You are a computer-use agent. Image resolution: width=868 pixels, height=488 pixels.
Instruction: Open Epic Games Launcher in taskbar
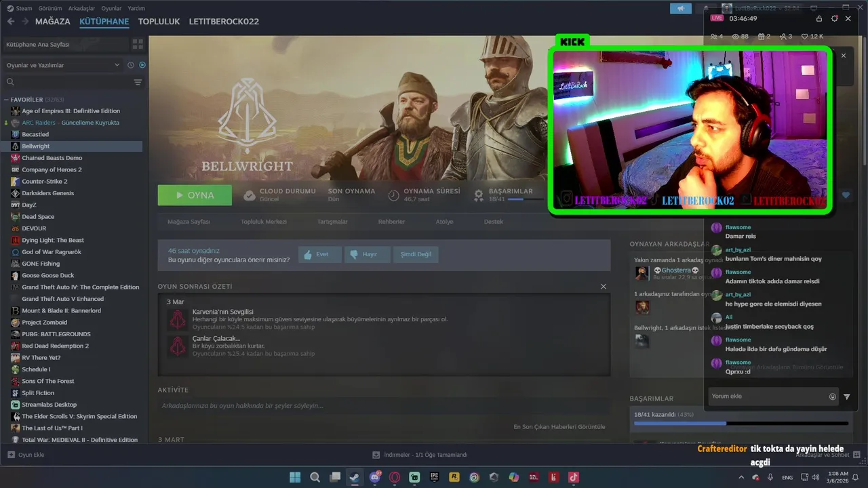(x=434, y=477)
